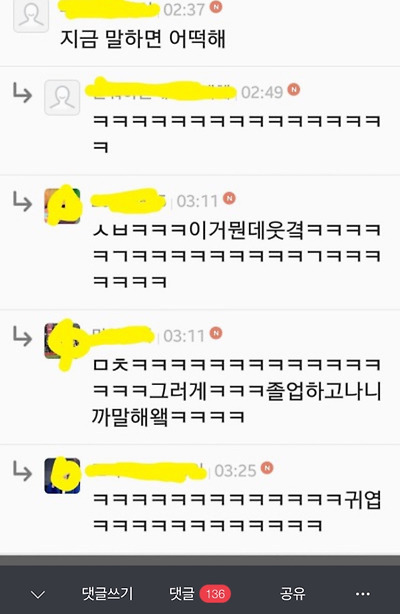Tap the 03:11 timestamp on the ㅅㅂ comment
Screen dimensions: 400x614
coord(197,201)
